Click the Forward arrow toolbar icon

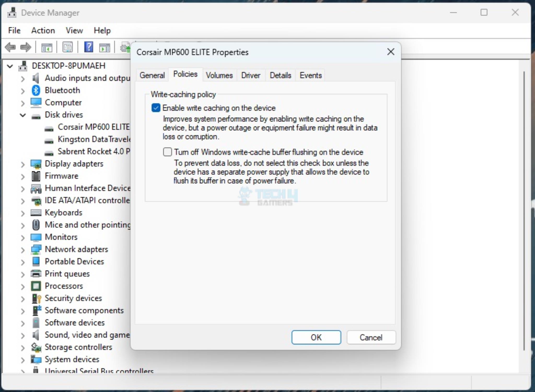point(26,47)
